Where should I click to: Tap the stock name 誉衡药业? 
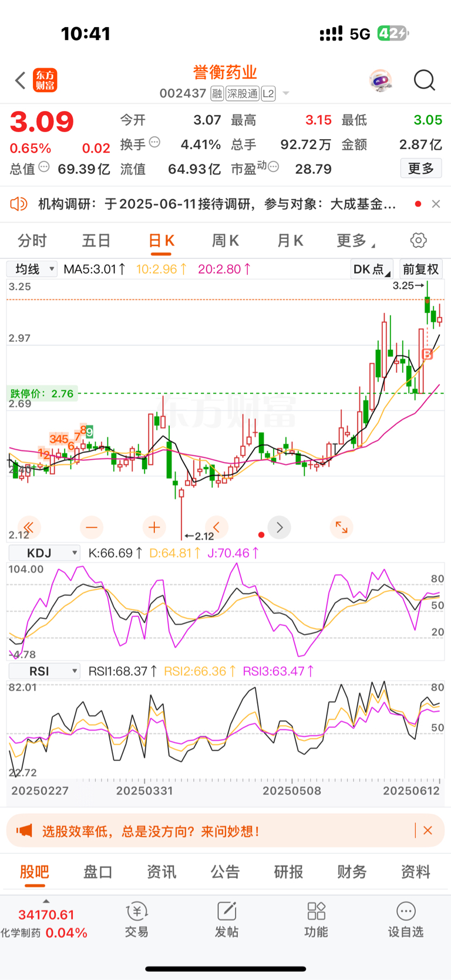(x=225, y=72)
